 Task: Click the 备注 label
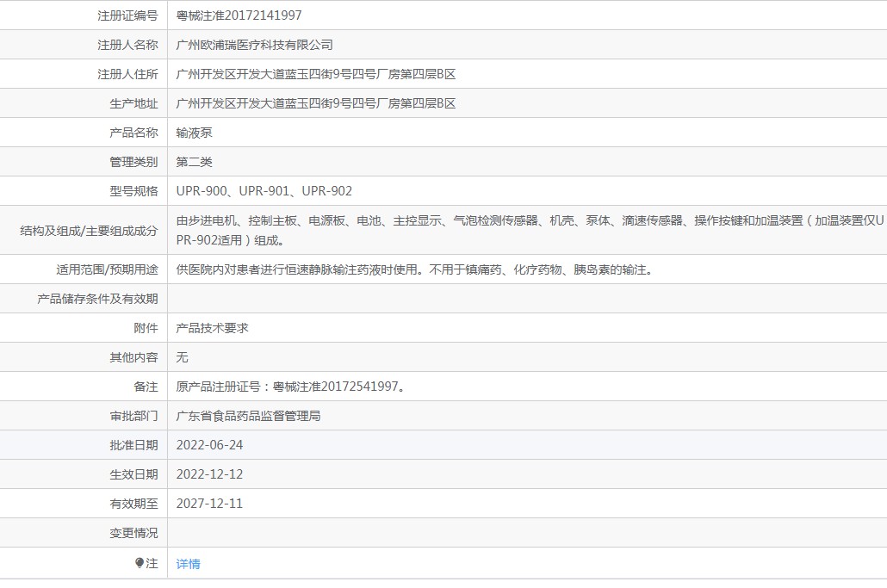pyautogui.click(x=146, y=387)
